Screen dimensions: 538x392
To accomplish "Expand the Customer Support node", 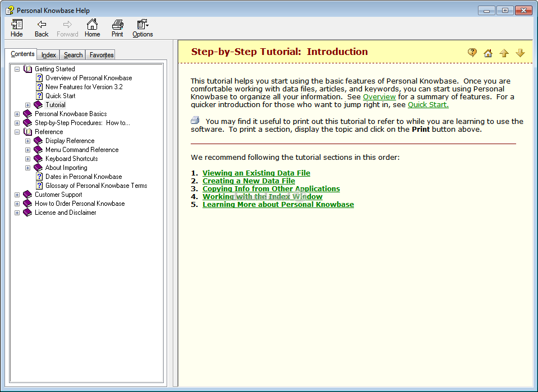I will (17, 195).
